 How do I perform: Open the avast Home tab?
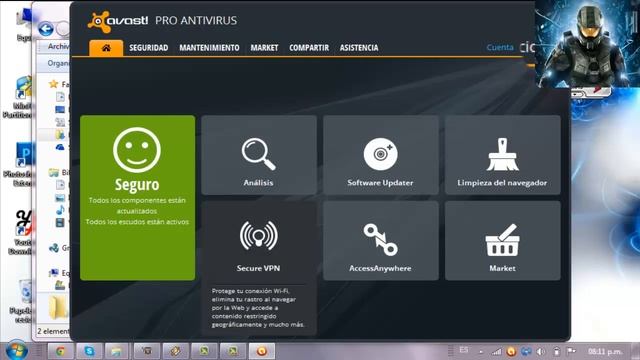point(106,48)
